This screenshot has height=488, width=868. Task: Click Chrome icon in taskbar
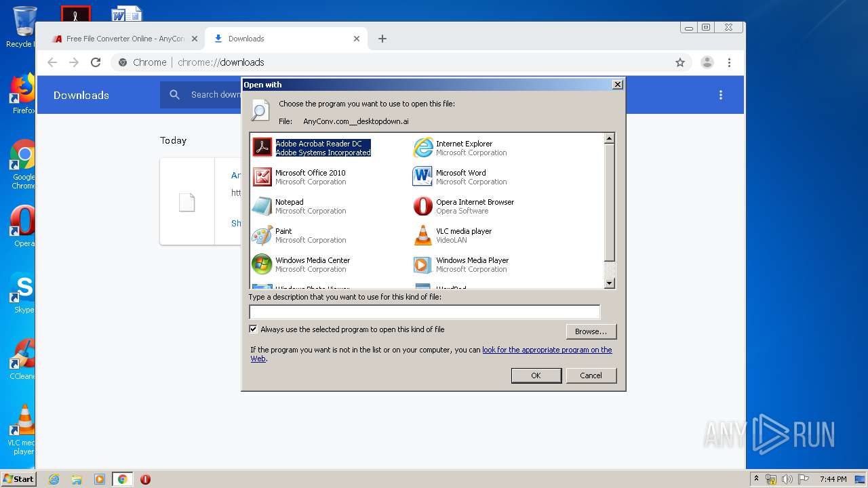[x=122, y=479]
